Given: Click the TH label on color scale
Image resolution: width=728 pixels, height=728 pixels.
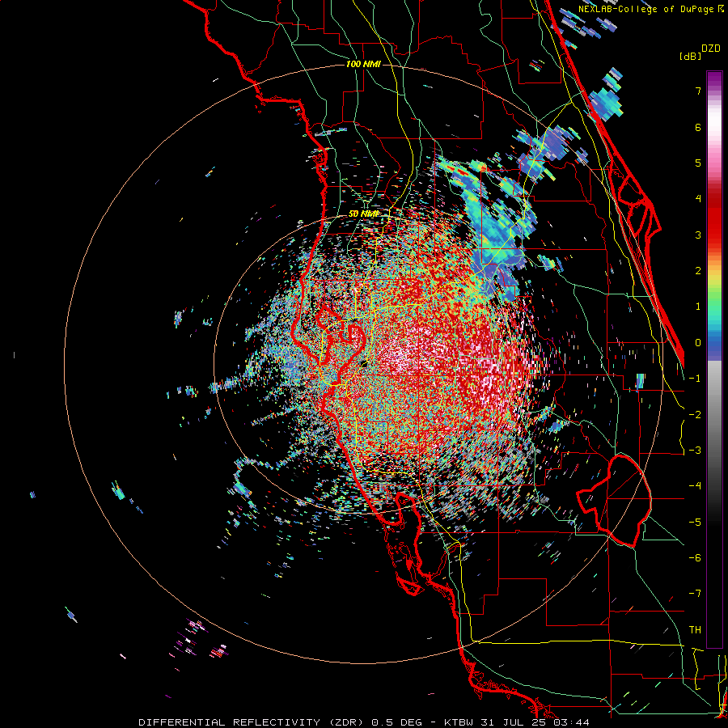Looking at the screenshot, I should 695,629.
